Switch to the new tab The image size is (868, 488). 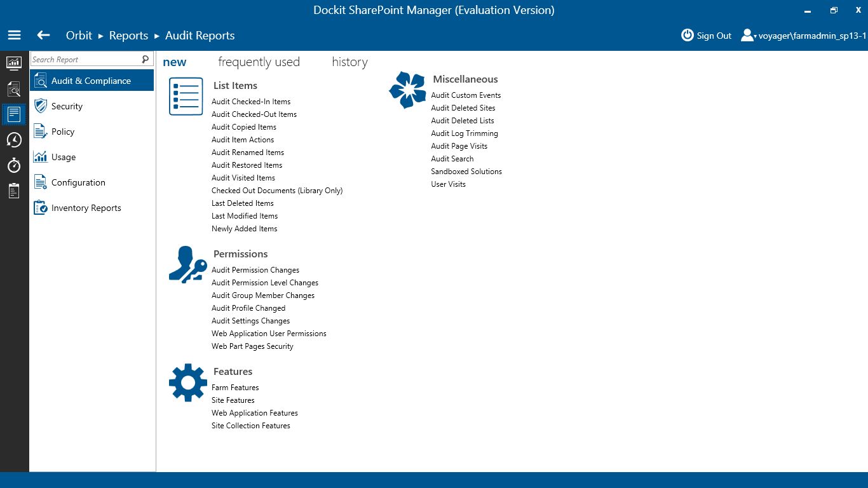point(175,62)
